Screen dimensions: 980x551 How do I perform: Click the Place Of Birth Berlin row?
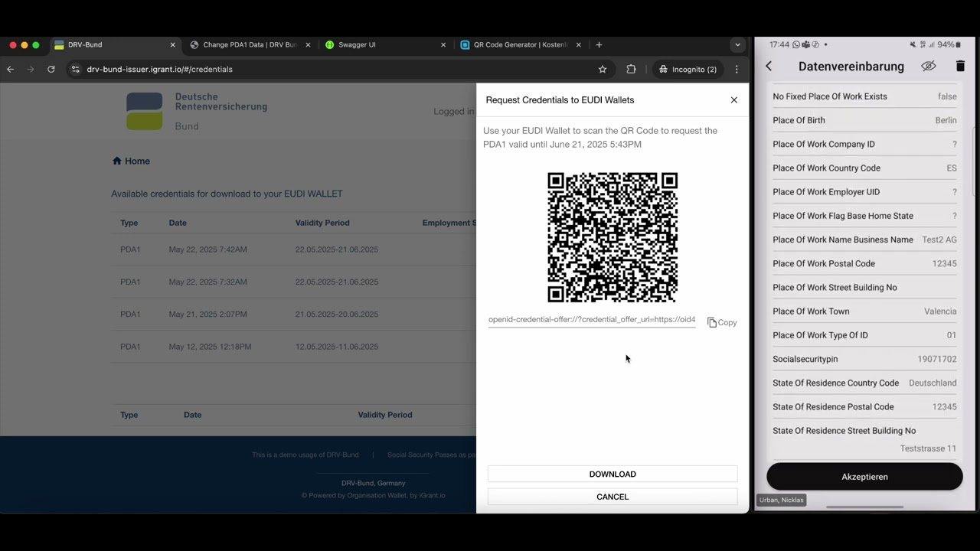pyautogui.click(x=864, y=120)
